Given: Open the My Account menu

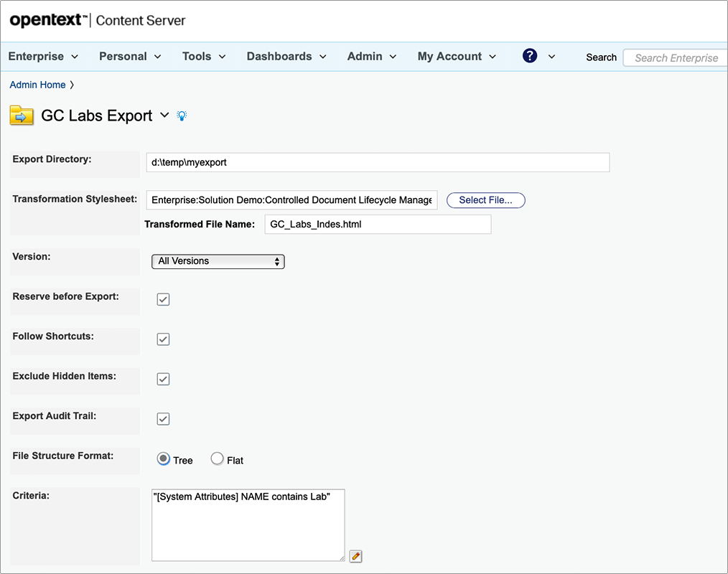Looking at the screenshot, I should click(x=457, y=57).
